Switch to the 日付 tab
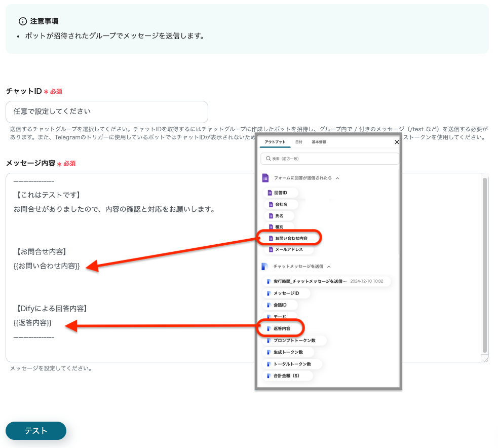The image size is (498, 448). pos(298,142)
